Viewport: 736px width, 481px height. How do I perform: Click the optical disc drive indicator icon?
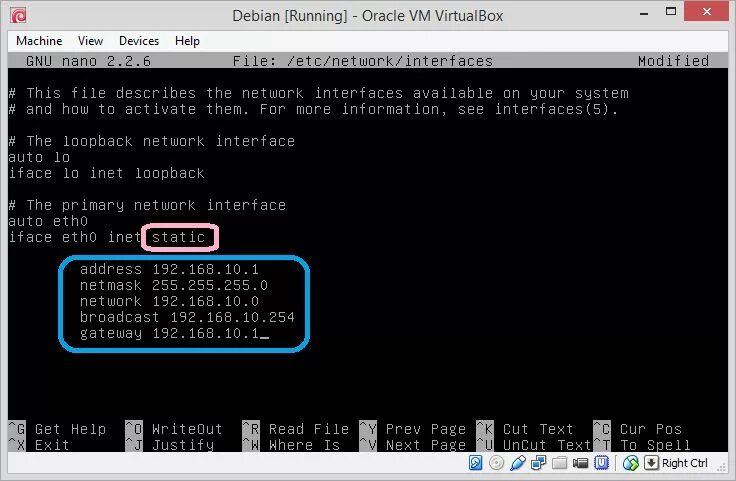[x=496, y=463]
